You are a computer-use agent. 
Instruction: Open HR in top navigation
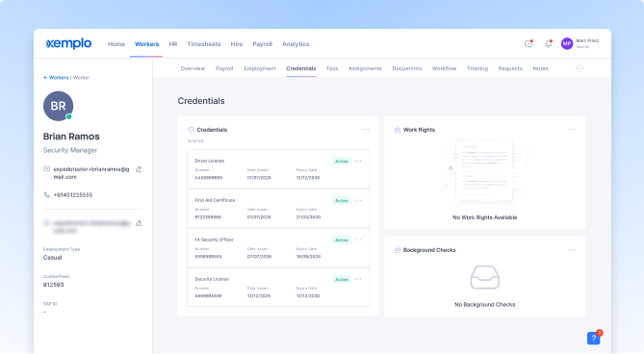(x=173, y=44)
